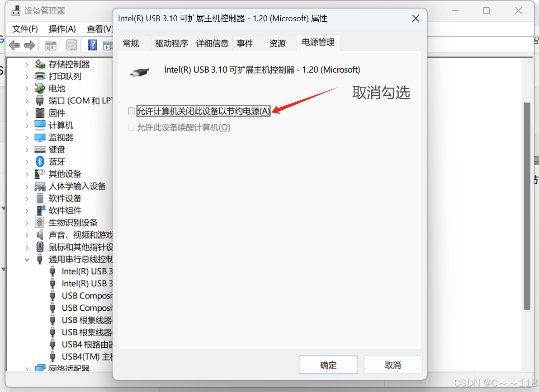539x392 pixels.
Task: Expand the 其他设备 tree node
Action: click(x=27, y=174)
